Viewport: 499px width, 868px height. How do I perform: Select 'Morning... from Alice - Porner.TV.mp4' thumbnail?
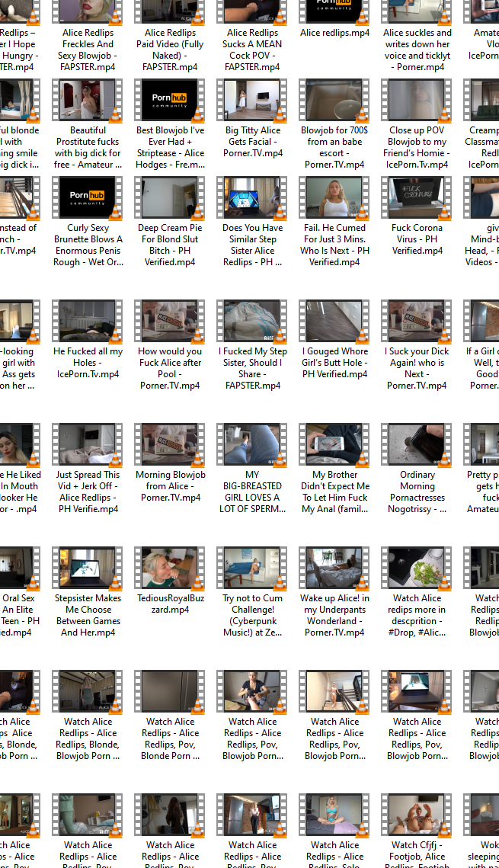pyautogui.click(x=170, y=445)
